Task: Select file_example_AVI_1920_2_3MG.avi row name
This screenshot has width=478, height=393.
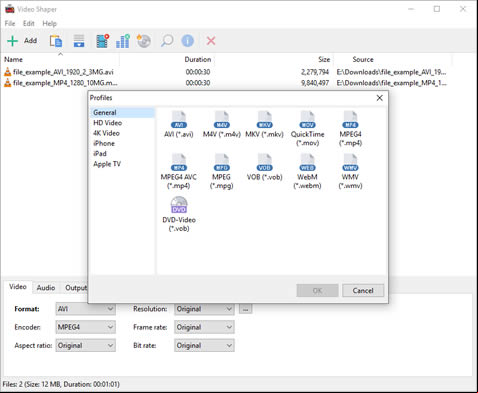Action: [x=63, y=72]
